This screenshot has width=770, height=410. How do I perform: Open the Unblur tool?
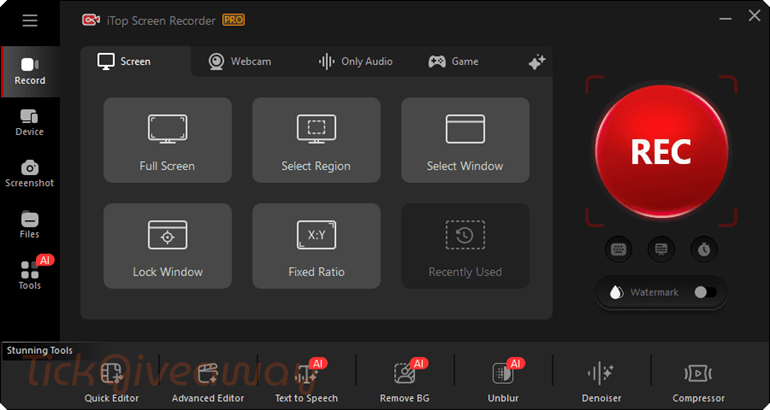tap(503, 383)
